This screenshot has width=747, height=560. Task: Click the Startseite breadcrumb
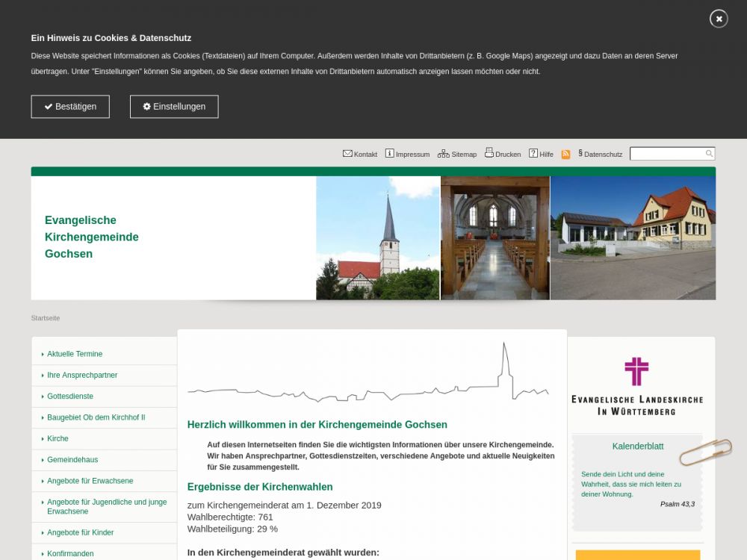tap(46, 318)
